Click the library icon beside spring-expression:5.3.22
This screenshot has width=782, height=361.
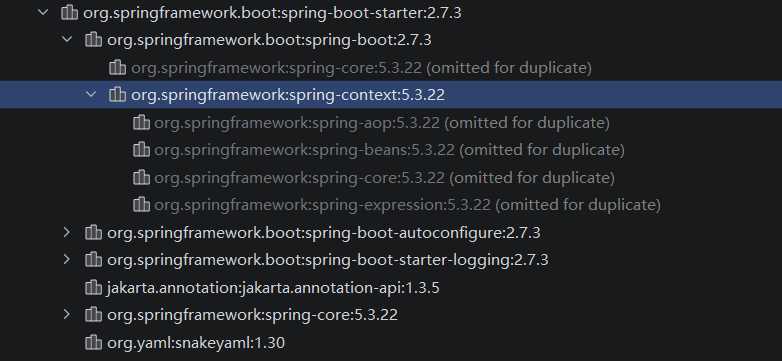(141, 204)
